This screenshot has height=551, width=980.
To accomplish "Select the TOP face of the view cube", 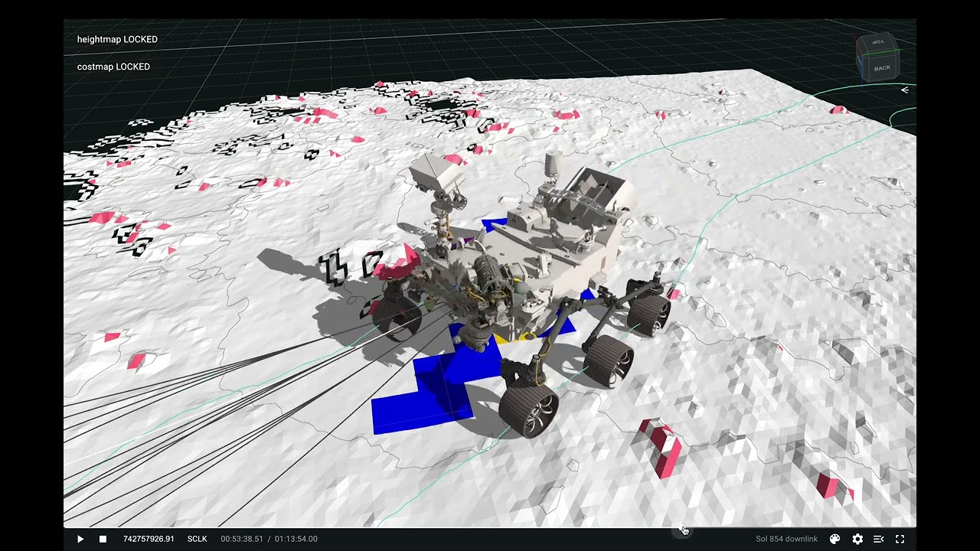I will click(879, 42).
